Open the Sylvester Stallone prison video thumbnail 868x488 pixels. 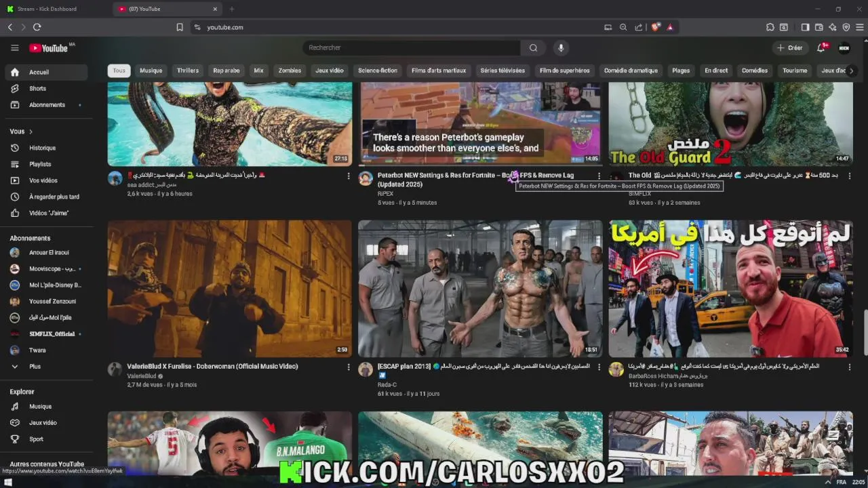(x=480, y=288)
